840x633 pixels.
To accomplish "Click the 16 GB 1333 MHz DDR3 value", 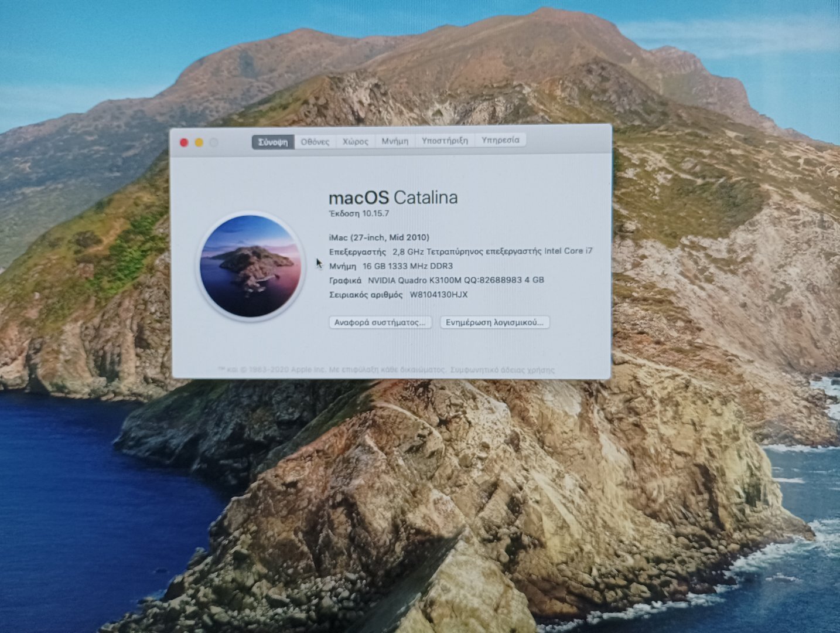I will pos(408,266).
